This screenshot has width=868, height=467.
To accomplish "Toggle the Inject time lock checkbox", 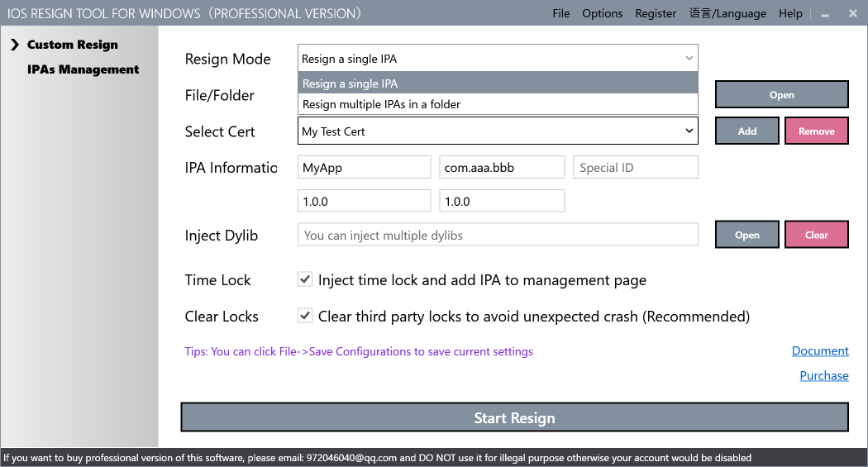I will click(x=305, y=280).
